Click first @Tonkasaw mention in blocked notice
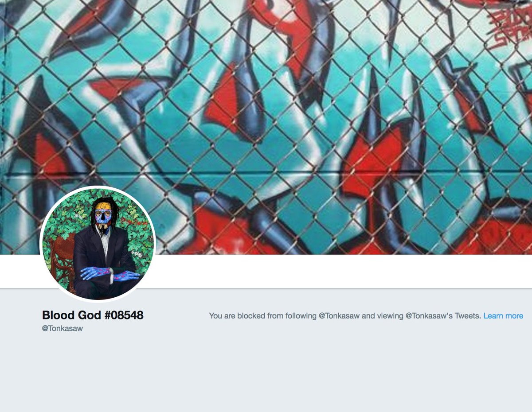This screenshot has height=412, width=532. tap(339, 316)
